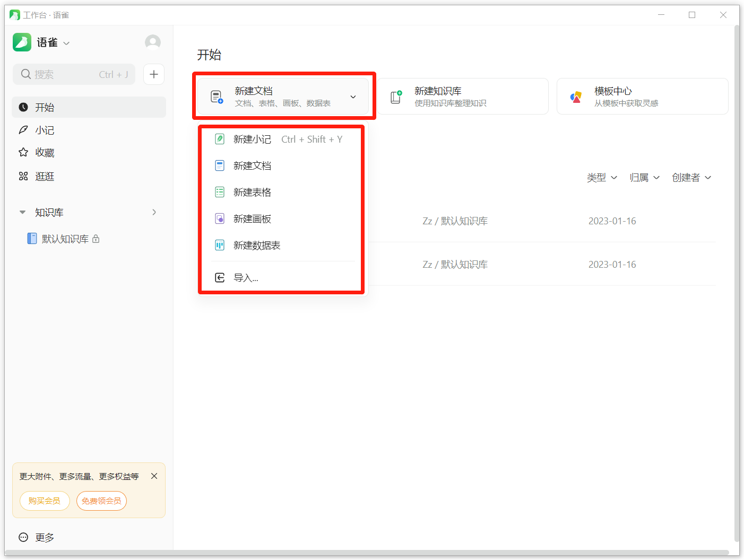Open the 归属 filter dropdown
744x560 pixels.
pos(644,178)
